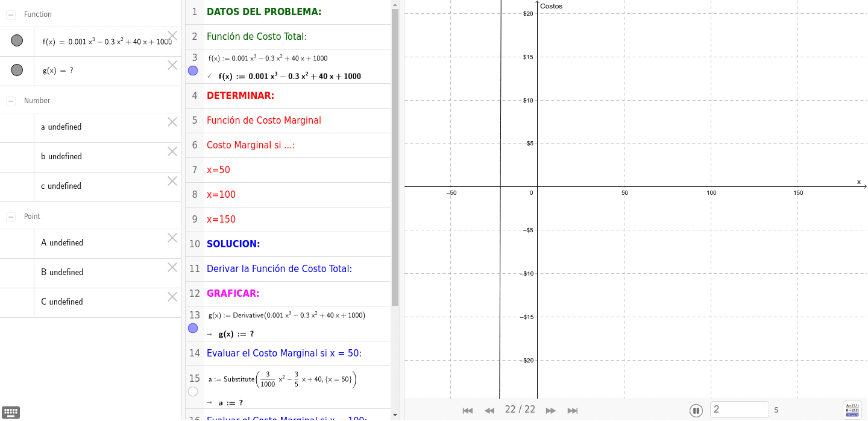Click the g(x) Derivative input in row 13

point(287,315)
